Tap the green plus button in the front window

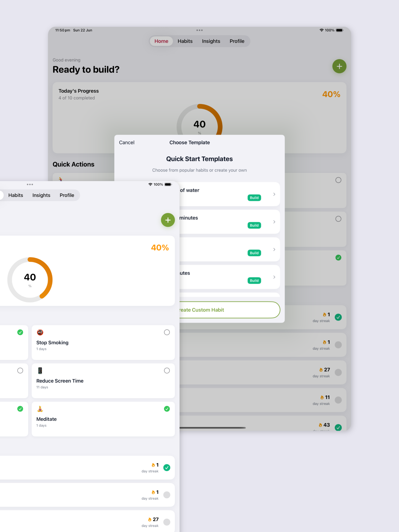[168, 220]
